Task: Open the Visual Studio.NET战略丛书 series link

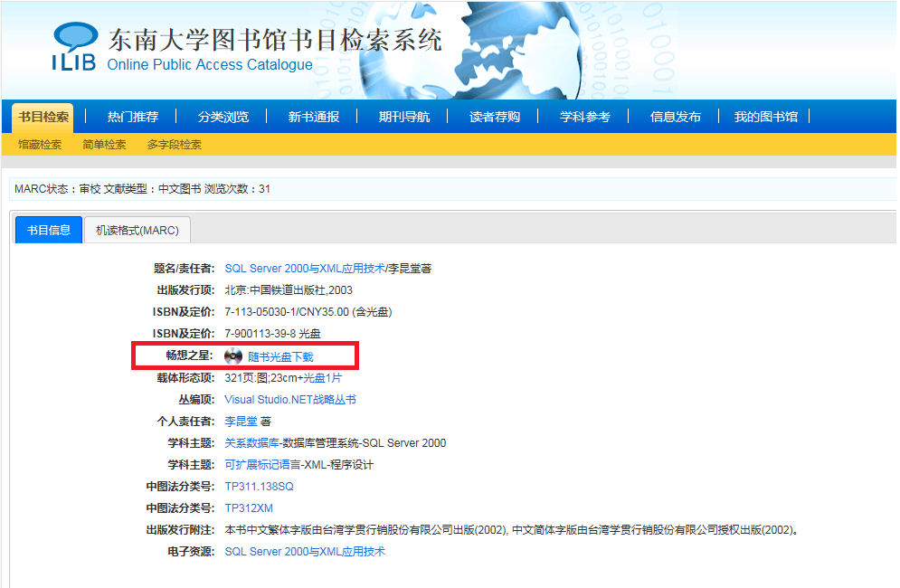Action: point(289,400)
